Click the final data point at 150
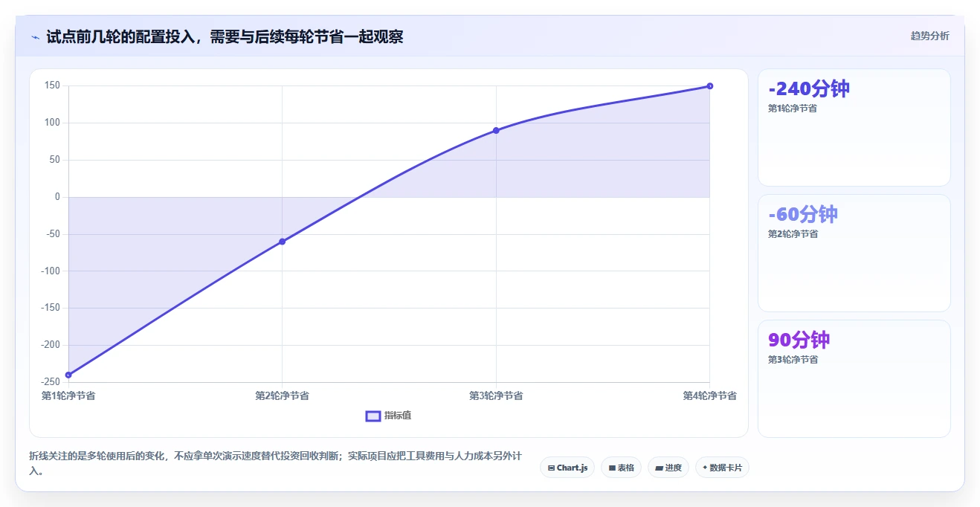The image size is (980, 507). click(x=710, y=86)
